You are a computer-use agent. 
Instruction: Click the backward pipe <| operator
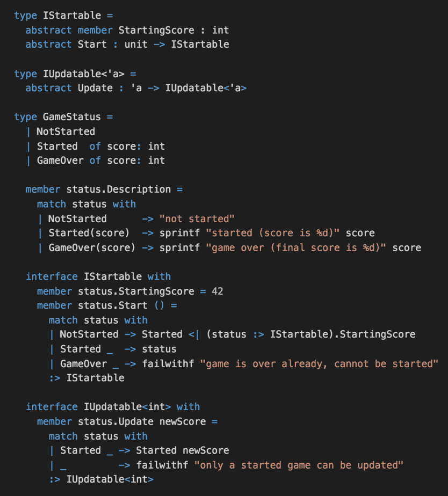(x=194, y=334)
